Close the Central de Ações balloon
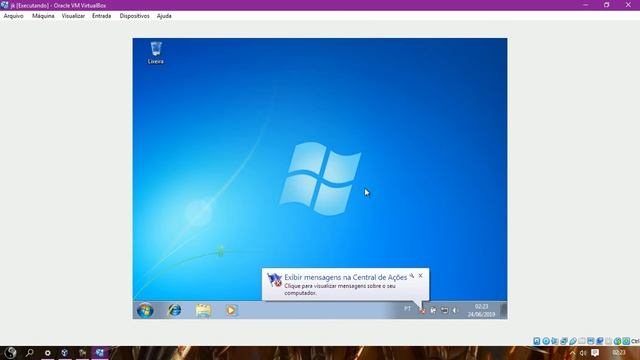The height and width of the screenshot is (360, 640). point(420,276)
